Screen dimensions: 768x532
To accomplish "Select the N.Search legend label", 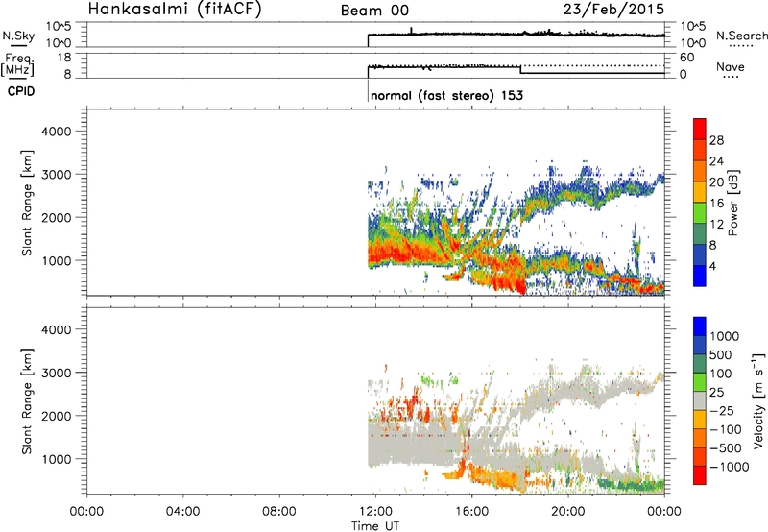I will (741, 36).
